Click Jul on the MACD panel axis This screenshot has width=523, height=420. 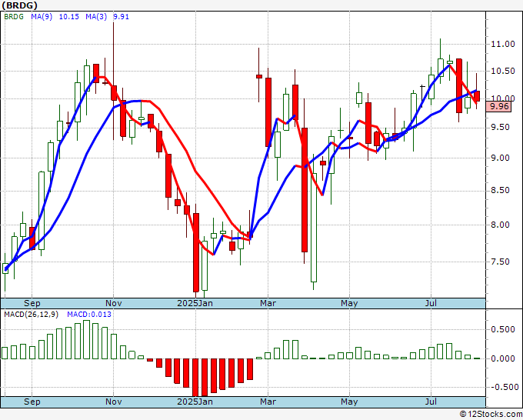431,402
